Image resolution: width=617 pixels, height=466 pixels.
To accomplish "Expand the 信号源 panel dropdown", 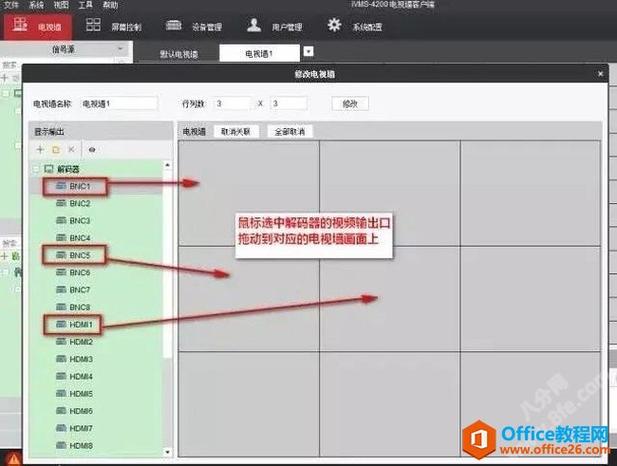I will tap(120, 49).
